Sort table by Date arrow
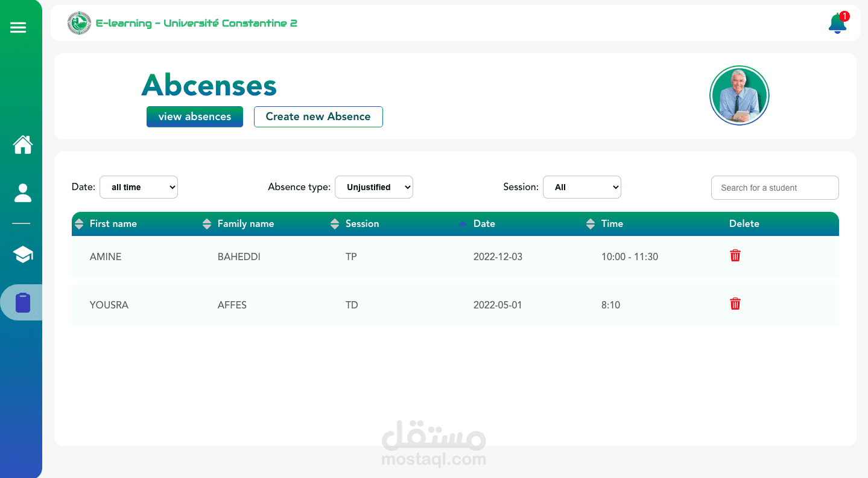 tap(463, 224)
